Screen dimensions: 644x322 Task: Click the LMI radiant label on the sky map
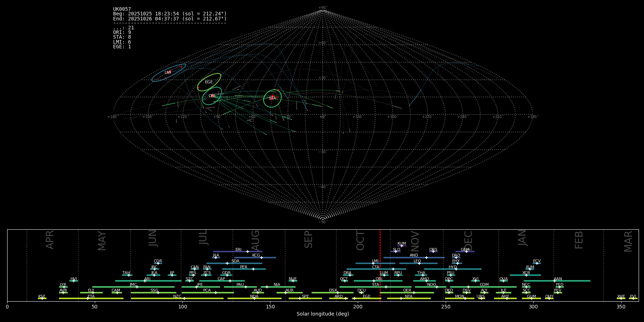(168, 73)
